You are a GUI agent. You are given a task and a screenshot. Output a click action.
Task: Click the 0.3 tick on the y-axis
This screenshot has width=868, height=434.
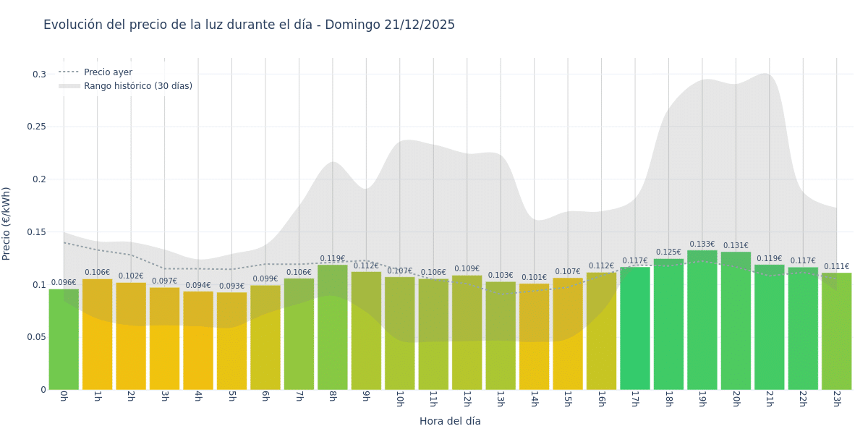click(x=39, y=74)
